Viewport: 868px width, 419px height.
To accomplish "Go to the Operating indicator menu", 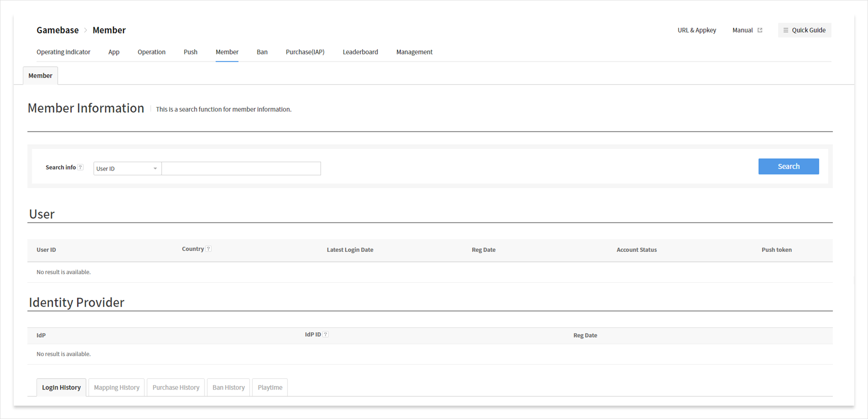I will [63, 52].
